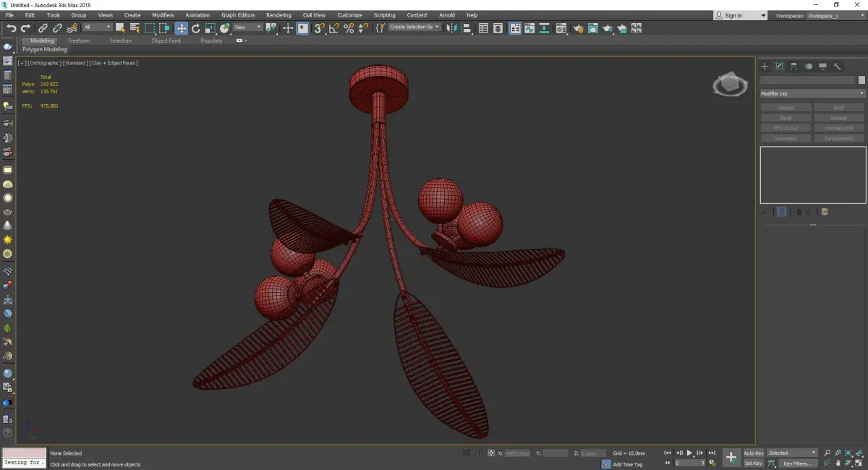Click the TurboSmooth modifier button

pos(838,138)
